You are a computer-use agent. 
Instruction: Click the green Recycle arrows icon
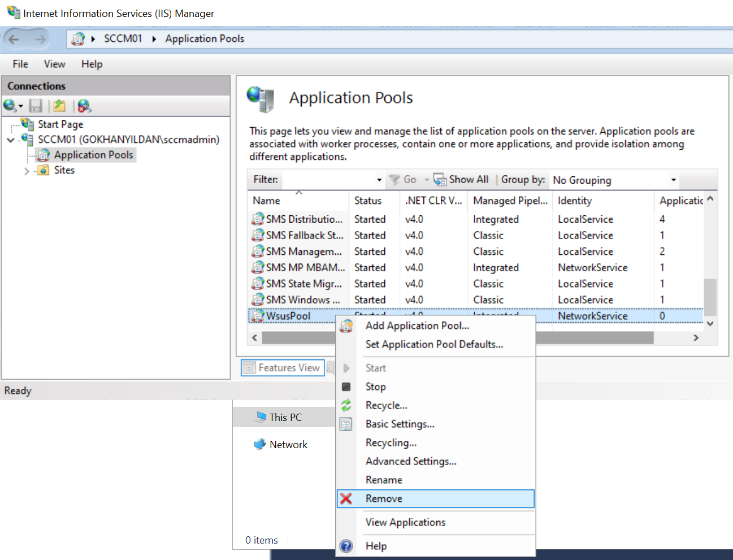pos(346,405)
